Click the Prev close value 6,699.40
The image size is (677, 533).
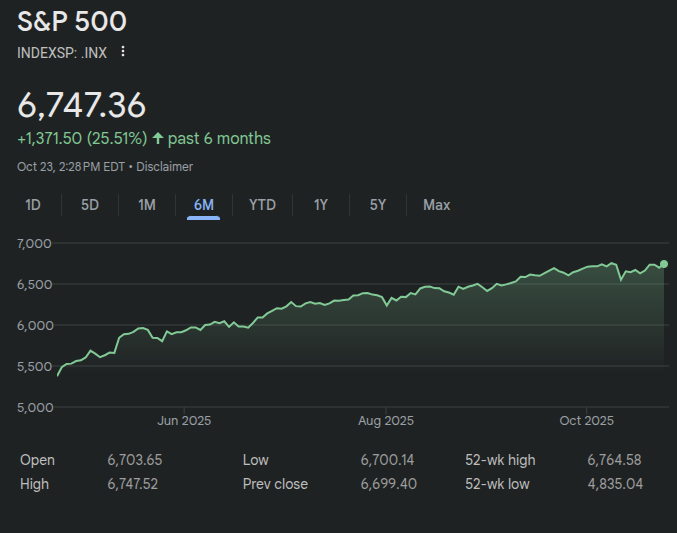(388, 484)
